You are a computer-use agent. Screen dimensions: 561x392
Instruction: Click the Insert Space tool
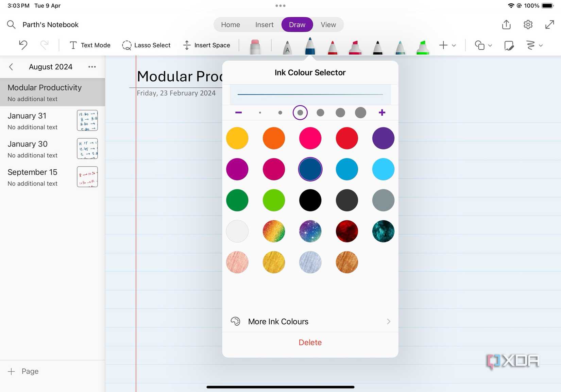coord(206,45)
